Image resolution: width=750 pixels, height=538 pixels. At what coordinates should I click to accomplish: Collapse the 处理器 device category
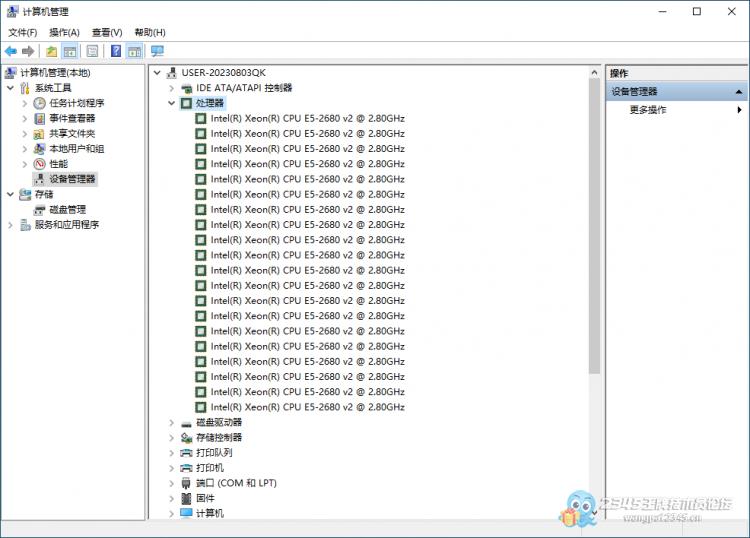pyautogui.click(x=172, y=103)
